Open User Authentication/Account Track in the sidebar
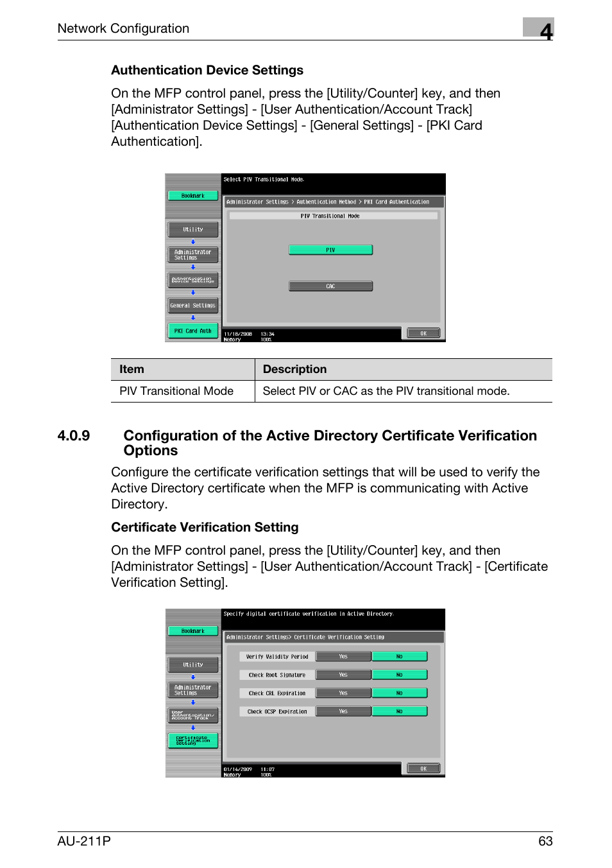Screen dimensions: 612x868 point(193,715)
